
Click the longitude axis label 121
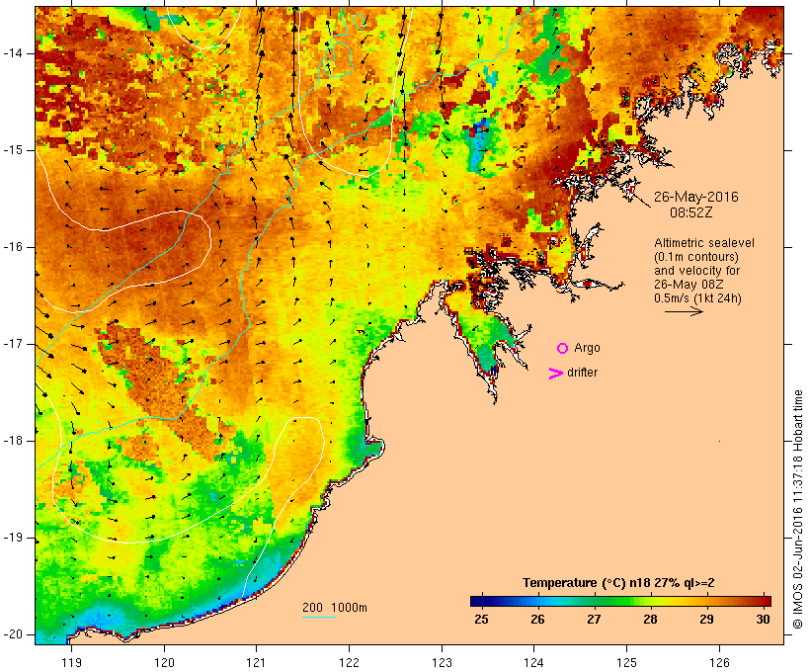coord(256,663)
